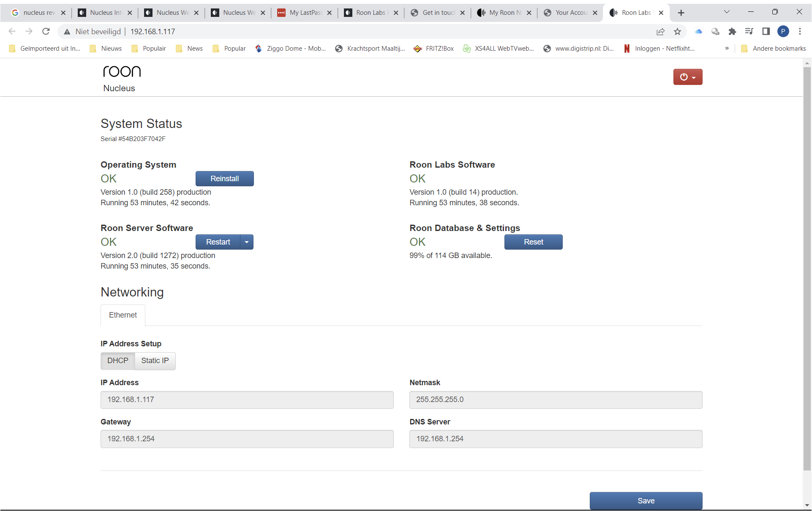This screenshot has width=812, height=511.
Task: Open Ziggo Dome bookmark
Action: point(291,49)
